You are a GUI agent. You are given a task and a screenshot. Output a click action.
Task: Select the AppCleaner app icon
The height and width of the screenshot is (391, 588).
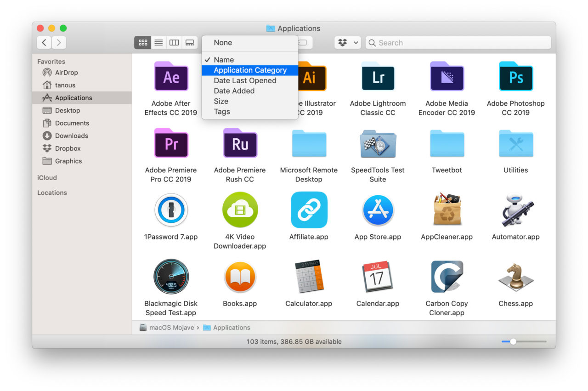click(447, 210)
